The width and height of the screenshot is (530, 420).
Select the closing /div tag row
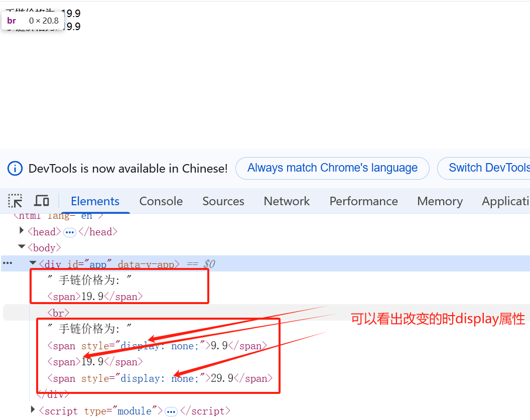click(x=53, y=394)
